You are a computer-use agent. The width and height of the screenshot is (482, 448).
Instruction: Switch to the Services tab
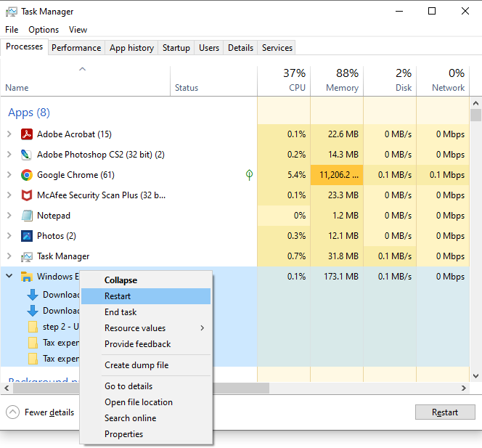(x=277, y=48)
